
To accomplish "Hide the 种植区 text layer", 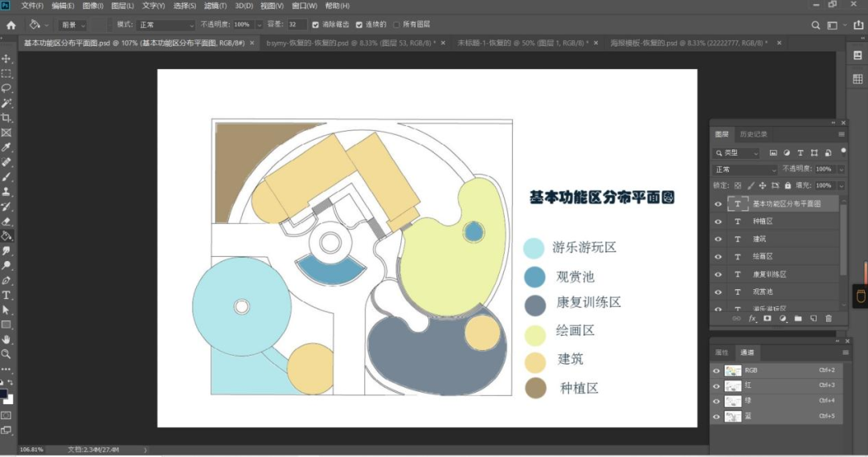I will 718,222.
